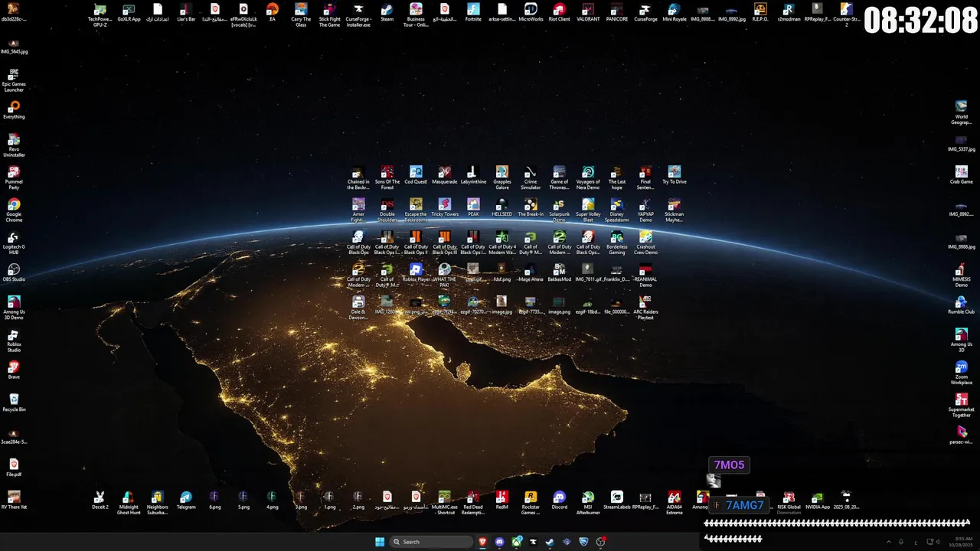The image size is (980, 551).
Task: Open Steam from the taskbar
Action: pos(550,542)
